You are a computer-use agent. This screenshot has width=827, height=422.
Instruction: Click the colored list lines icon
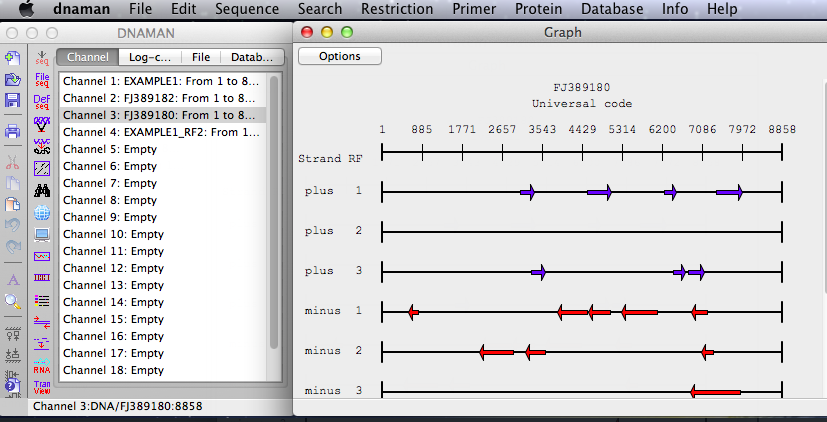(x=42, y=301)
